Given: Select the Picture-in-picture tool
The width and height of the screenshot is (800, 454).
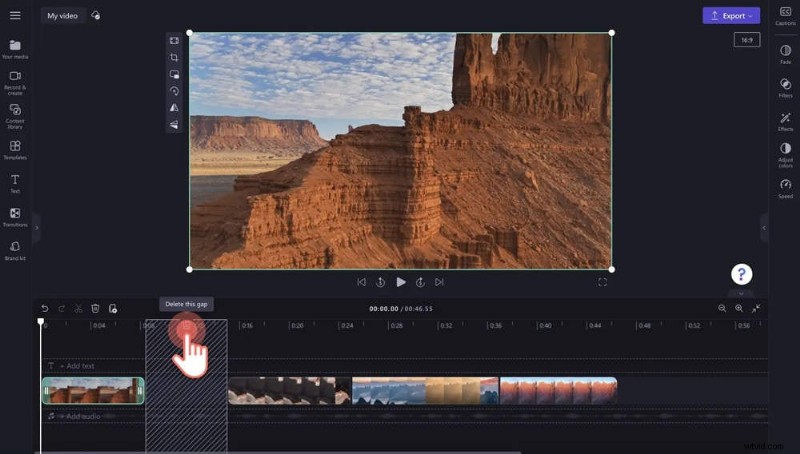Looking at the screenshot, I should coord(174,74).
